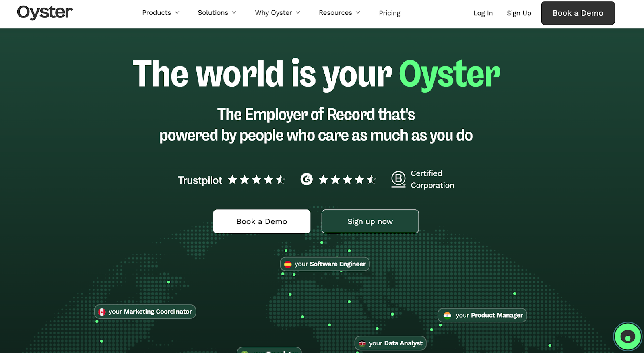The width and height of the screenshot is (644, 353).
Task: Click the Canada flag on Marketing Coordinator tag
Action: pos(102,312)
